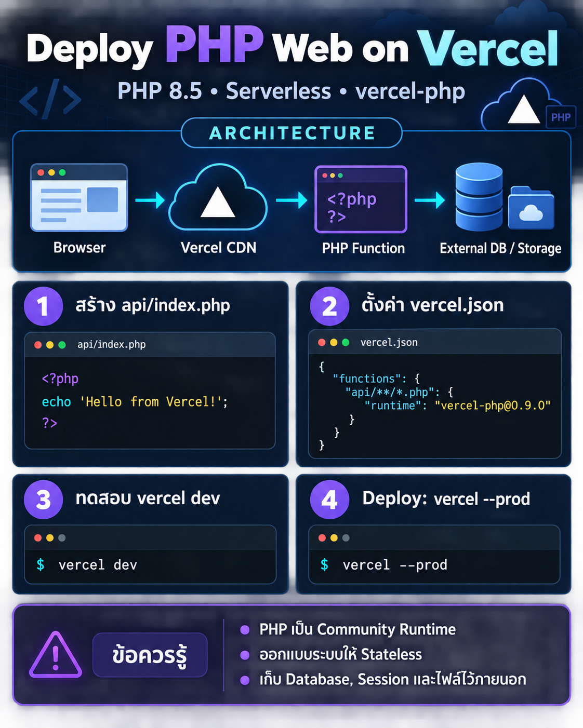Screen dimensions: 583x728
Task: Click the $ prompt before vercel --prod
Action: pos(325,564)
